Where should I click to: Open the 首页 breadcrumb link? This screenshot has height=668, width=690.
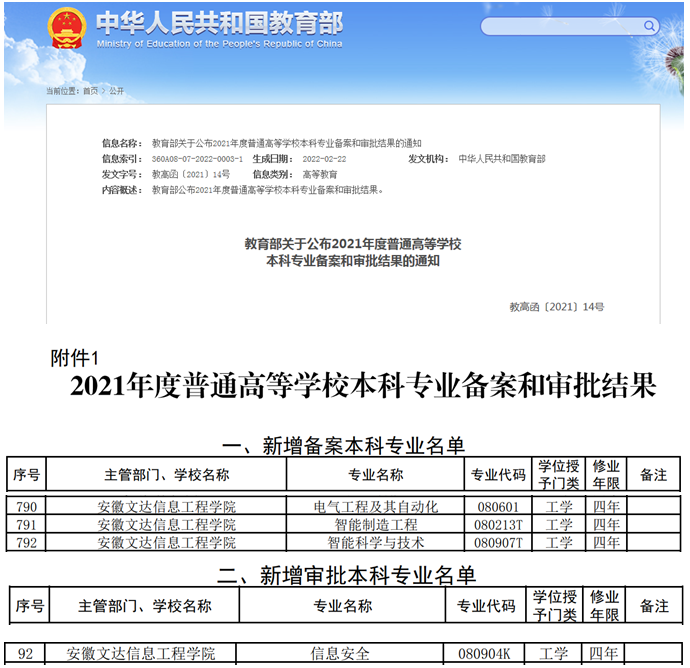[x=91, y=91]
